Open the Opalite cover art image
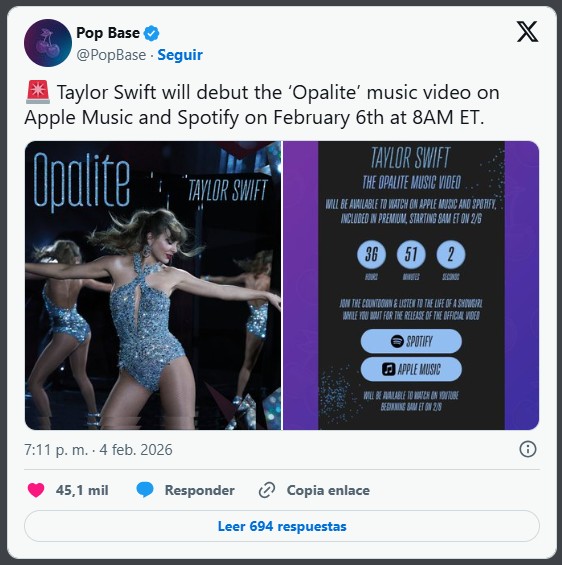This screenshot has height=565, width=562. [153, 285]
